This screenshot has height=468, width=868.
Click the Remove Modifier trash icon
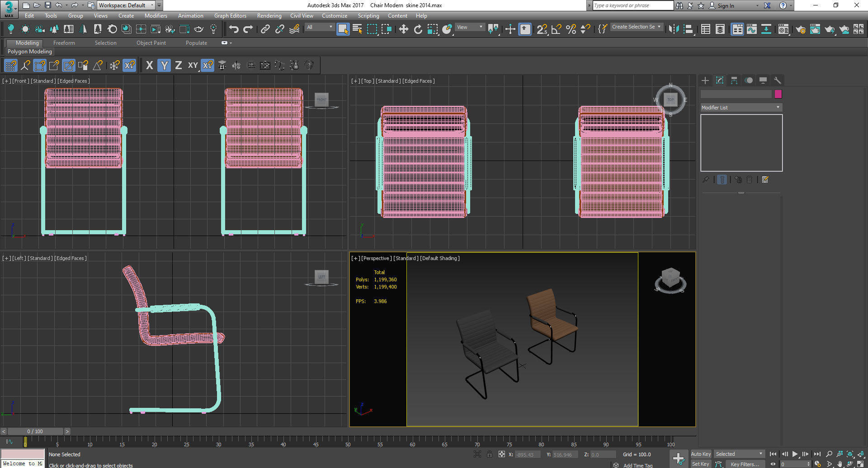coord(750,180)
